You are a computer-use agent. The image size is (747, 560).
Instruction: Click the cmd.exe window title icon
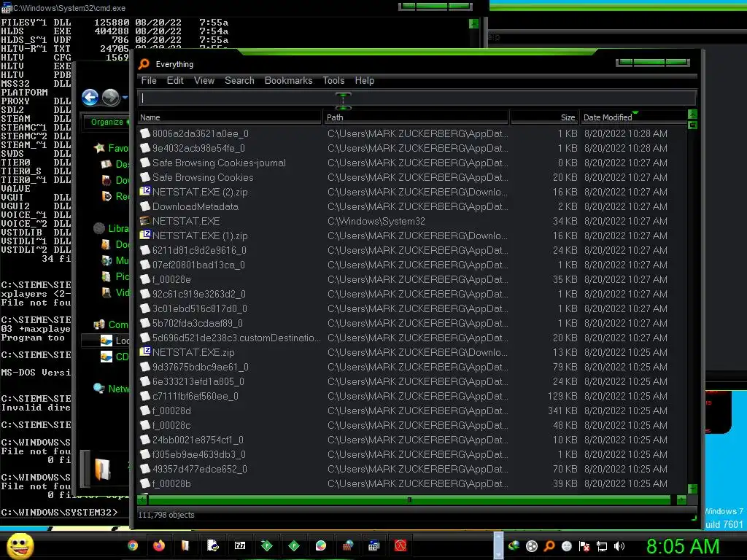point(6,7)
